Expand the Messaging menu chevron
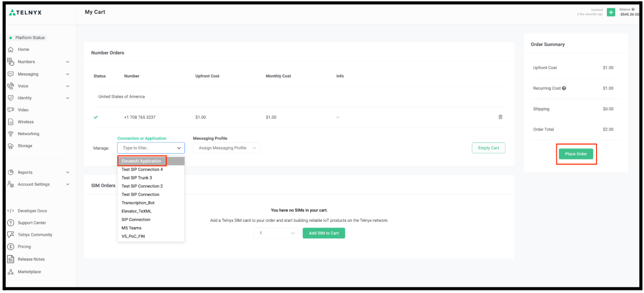644x293 pixels. (68, 74)
